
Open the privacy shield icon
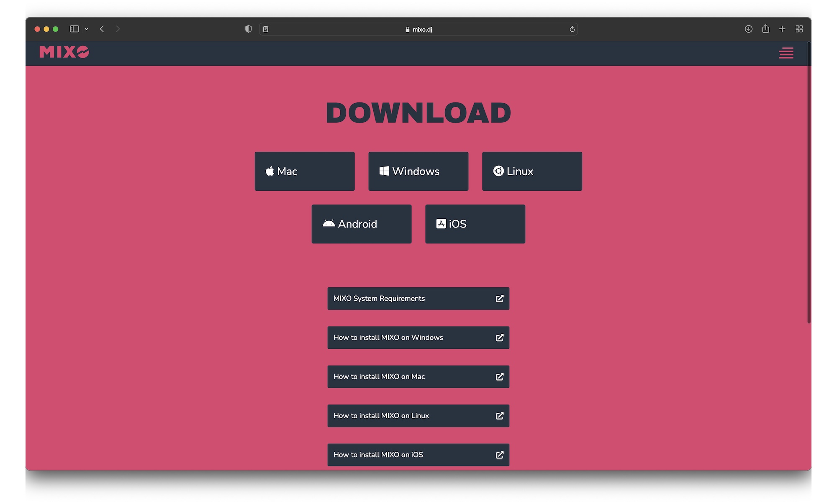(x=248, y=29)
